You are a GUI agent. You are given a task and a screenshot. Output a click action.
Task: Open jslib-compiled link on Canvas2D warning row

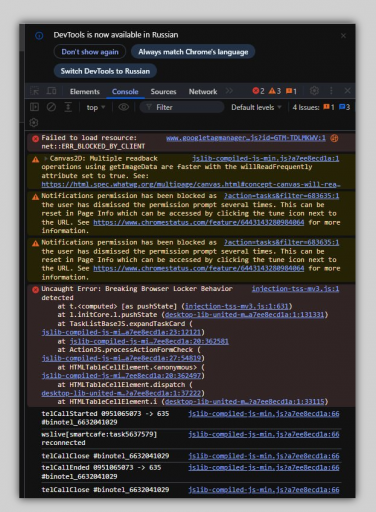click(x=265, y=158)
